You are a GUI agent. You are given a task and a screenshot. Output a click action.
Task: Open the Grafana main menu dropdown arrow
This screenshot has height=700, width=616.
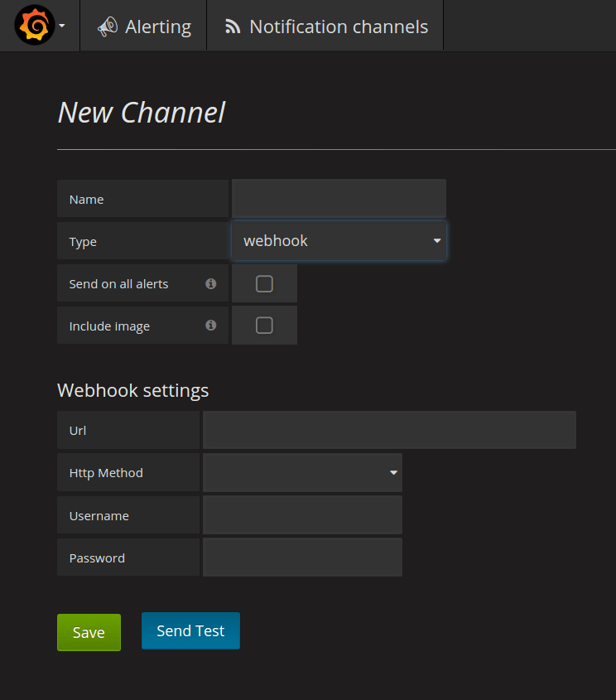pos(62,27)
